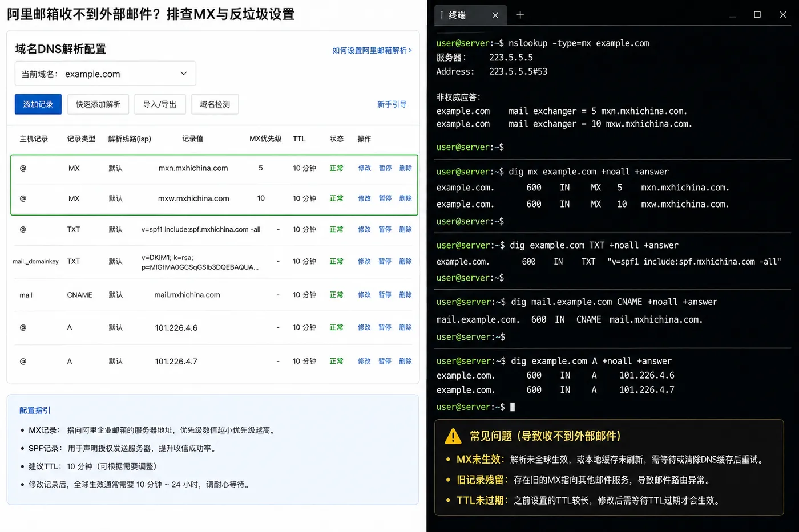Click 修改 for the SPF TXT record

click(364, 229)
